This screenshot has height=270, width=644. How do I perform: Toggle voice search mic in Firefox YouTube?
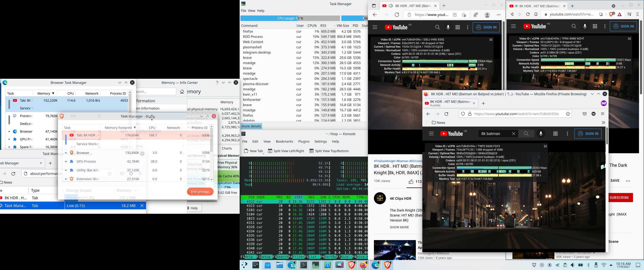[x=541, y=133]
